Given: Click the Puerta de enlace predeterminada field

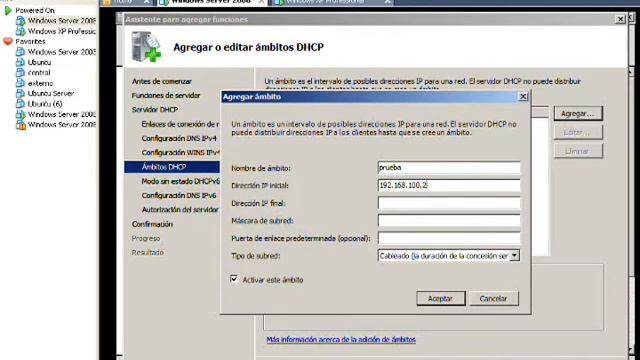Looking at the screenshot, I should coord(449,238).
